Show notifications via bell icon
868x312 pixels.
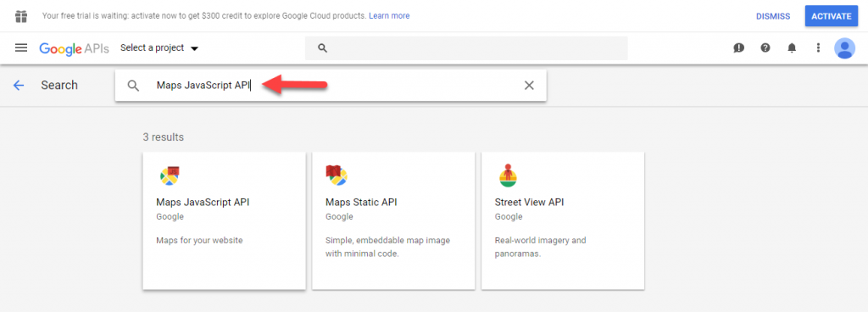click(792, 48)
